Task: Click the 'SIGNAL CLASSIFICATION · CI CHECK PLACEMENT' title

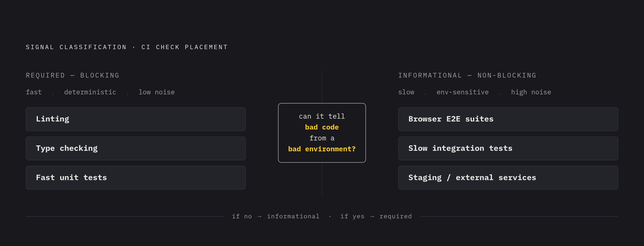Action: click(x=127, y=47)
